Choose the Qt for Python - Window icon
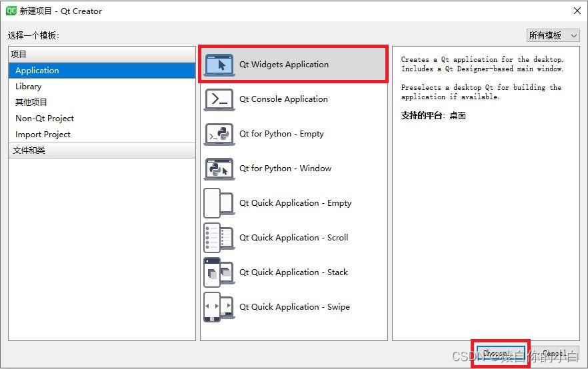The height and width of the screenshot is (369, 588). coord(219,169)
